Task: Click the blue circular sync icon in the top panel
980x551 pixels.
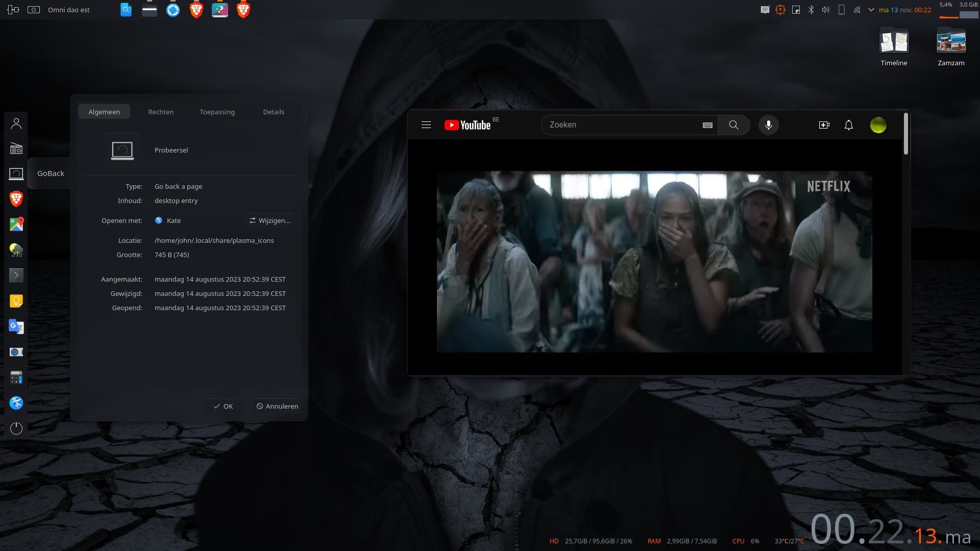Action: tap(173, 10)
